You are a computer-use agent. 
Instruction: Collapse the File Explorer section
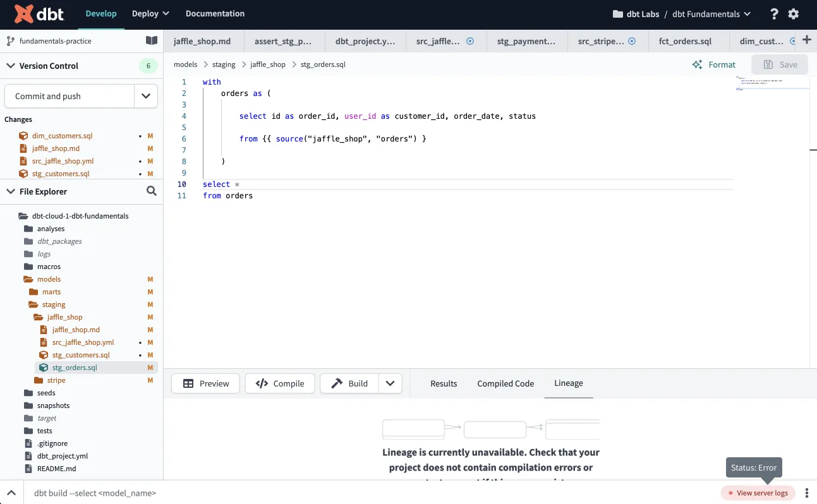(10, 191)
